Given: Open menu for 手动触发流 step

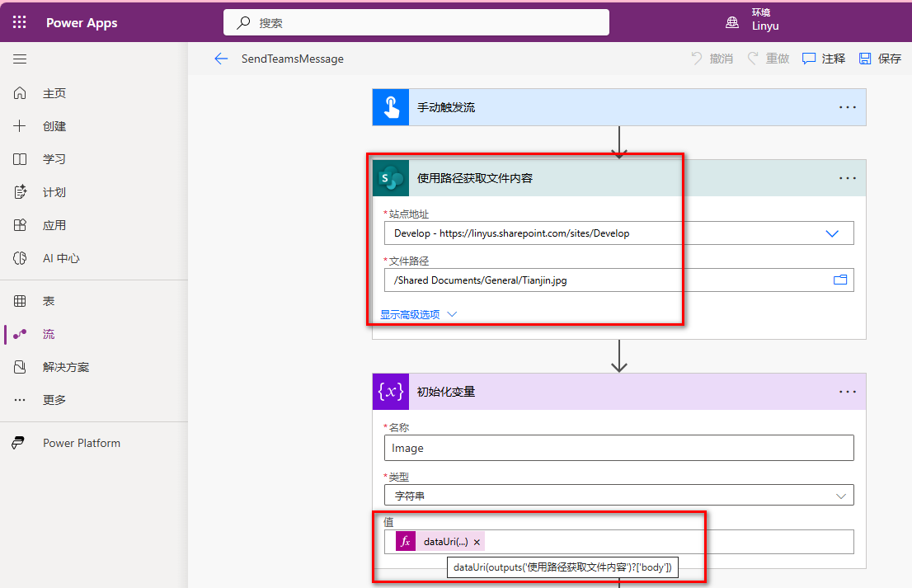Looking at the screenshot, I should 848,107.
